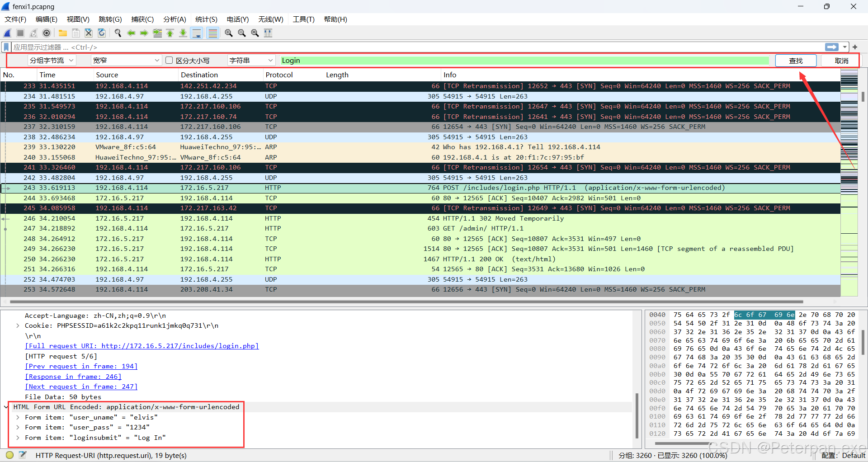Open the 宽窄 character width dropdown
868x462 pixels.
126,60
